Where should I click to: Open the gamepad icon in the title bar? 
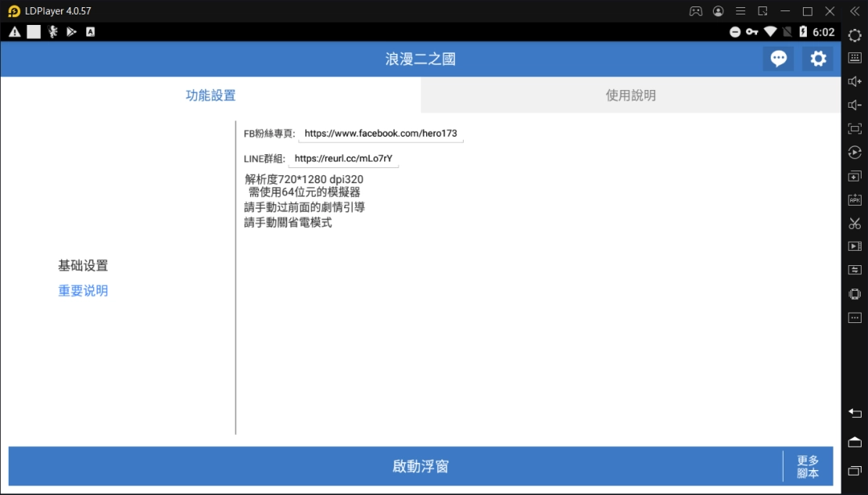[x=696, y=11]
